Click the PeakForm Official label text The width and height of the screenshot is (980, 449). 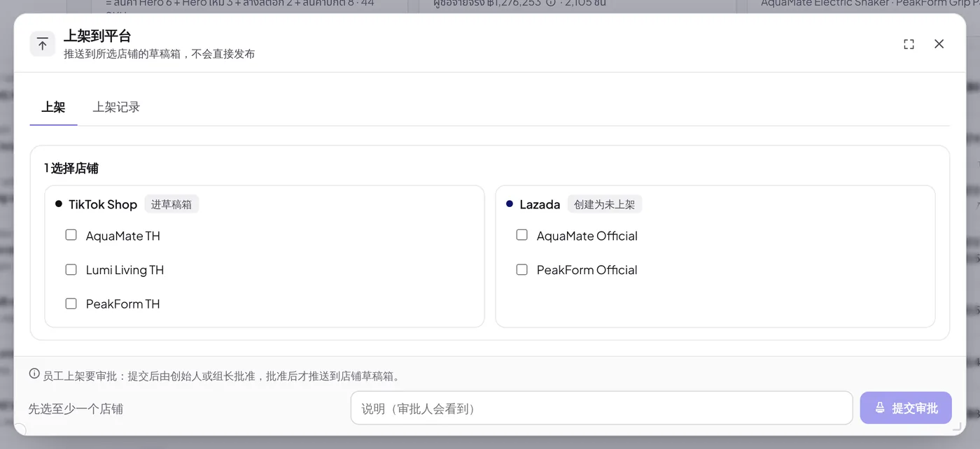point(587,270)
